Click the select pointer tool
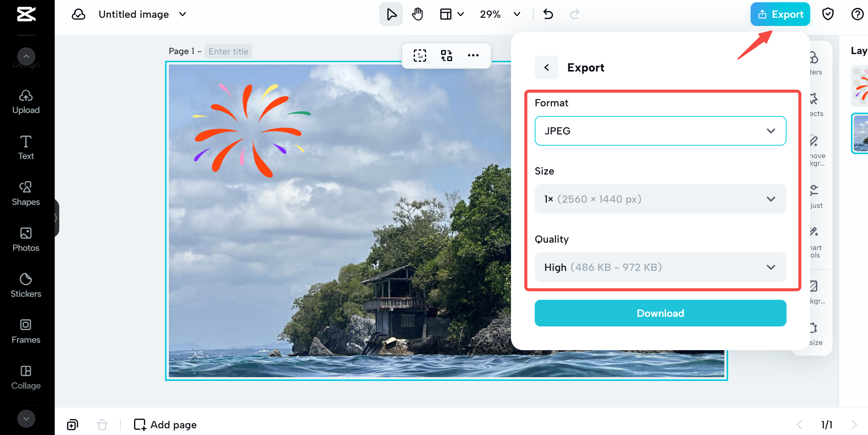This screenshot has height=435, width=868. 391,14
